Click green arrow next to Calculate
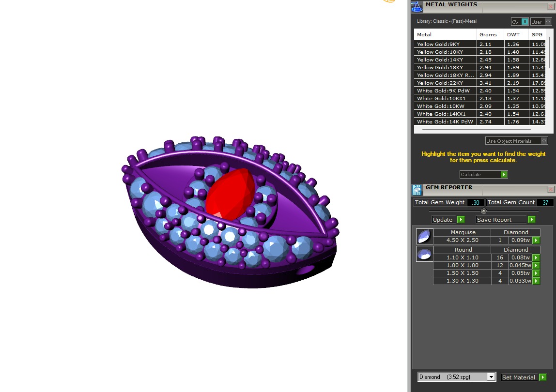 [x=504, y=174]
